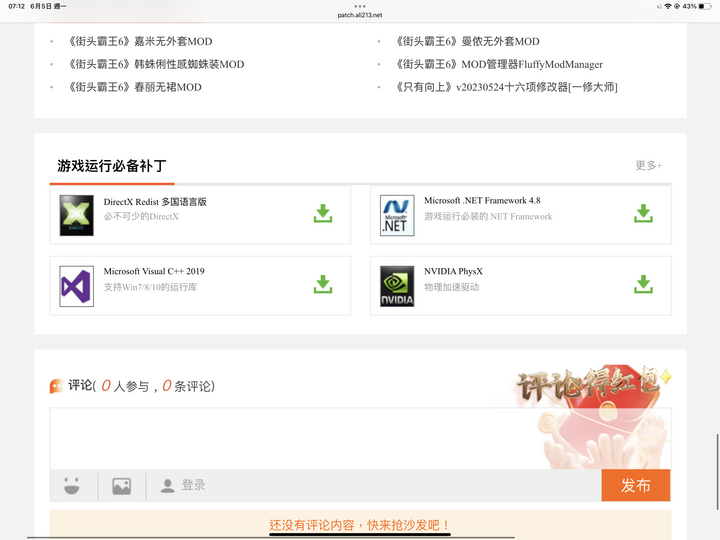Click the 游戏运行必备补丁 section heading

click(112, 166)
